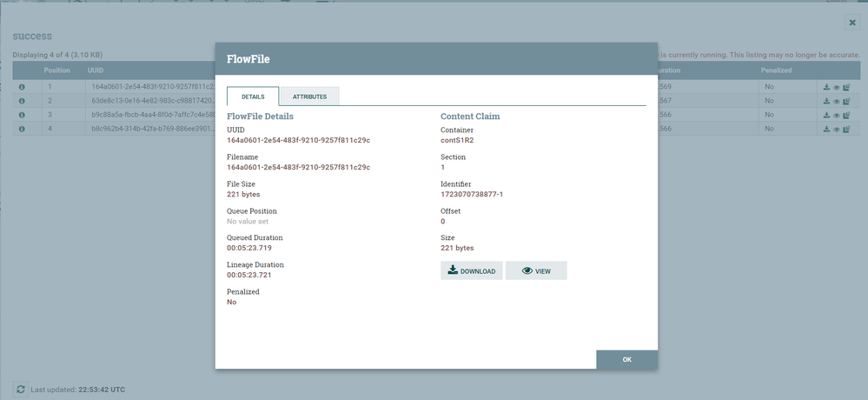Refresh the queue listing

(x=21, y=390)
